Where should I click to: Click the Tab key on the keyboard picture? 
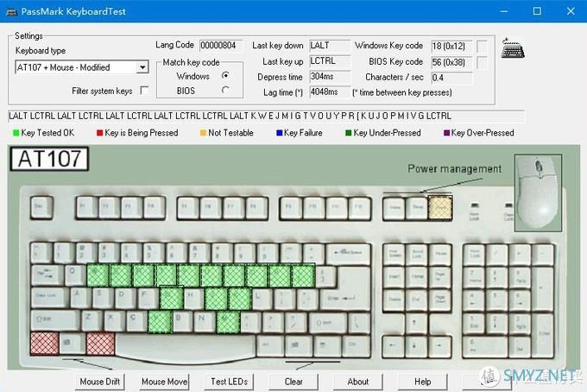(47, 275)
